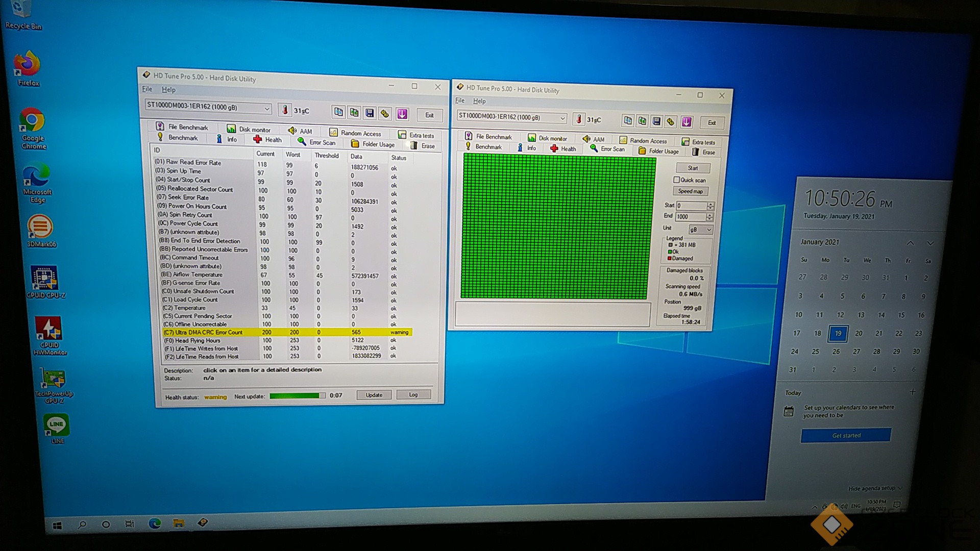Click the purple download arrow icon in the Error Scan window
Viewport: 980px width, 551px height.
point(687,121)
